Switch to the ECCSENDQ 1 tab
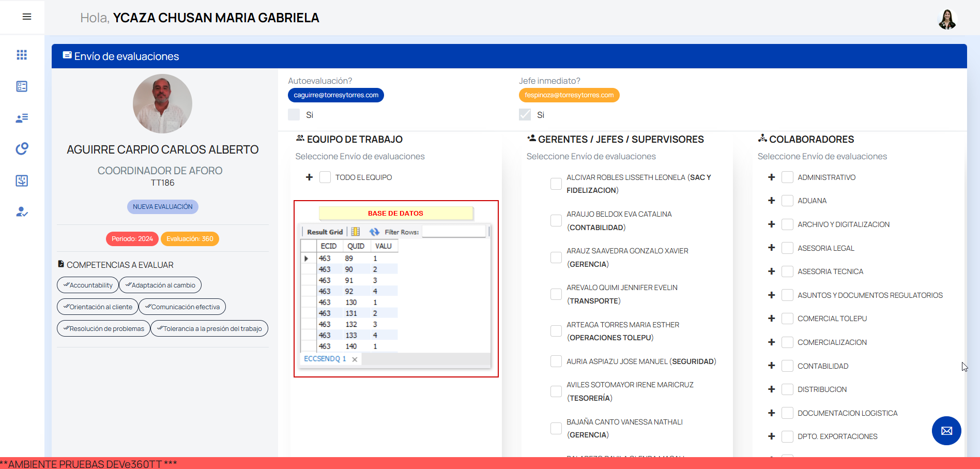 click(325, 358)
